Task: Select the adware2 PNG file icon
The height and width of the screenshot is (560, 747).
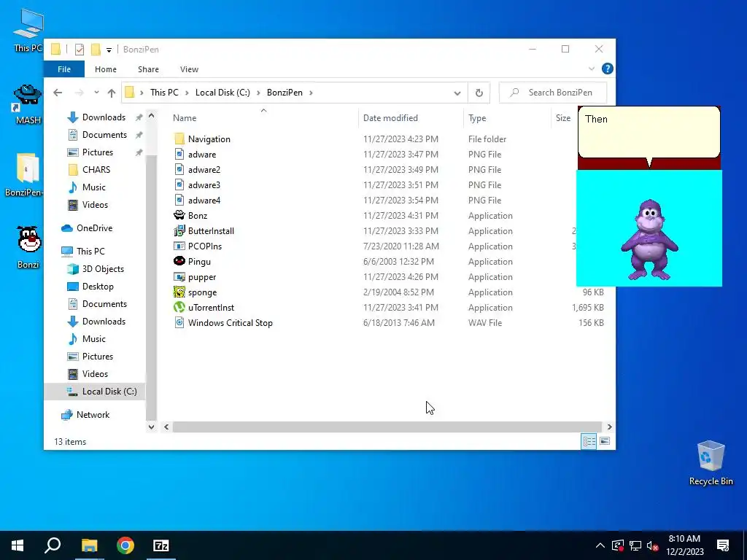Action: (x=179, y=169)
